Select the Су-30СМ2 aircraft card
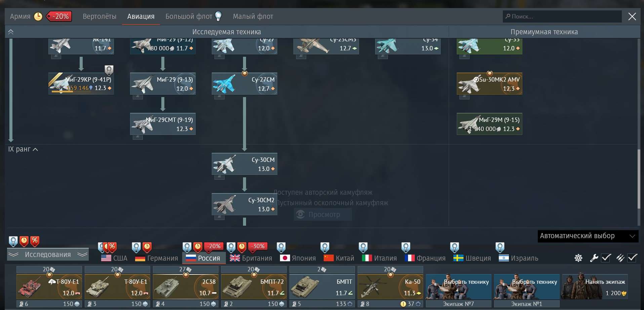The width and height of the screenshot is (644, 310). click(x=244, y=204)
